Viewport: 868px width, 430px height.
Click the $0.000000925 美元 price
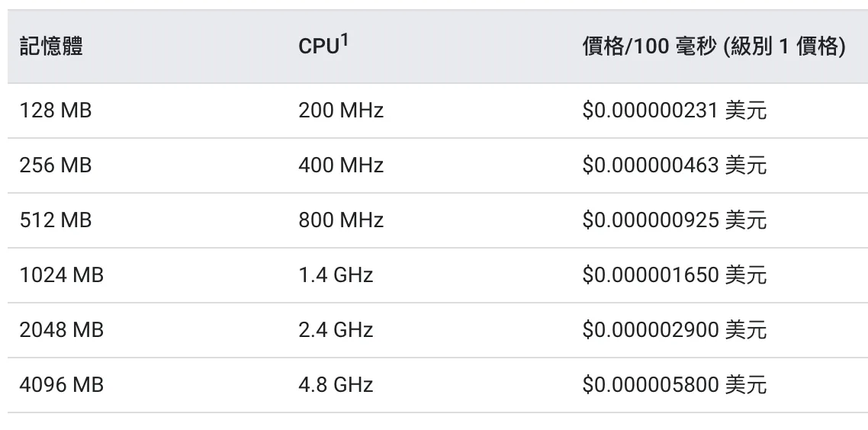(674, 220)
